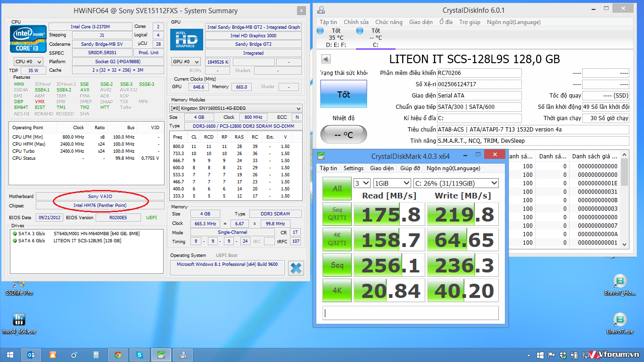Run the Seq Q32T1 benchmark button
Image resolution: width=644 pixels, height=362 pixels.
tap(337, 214)
